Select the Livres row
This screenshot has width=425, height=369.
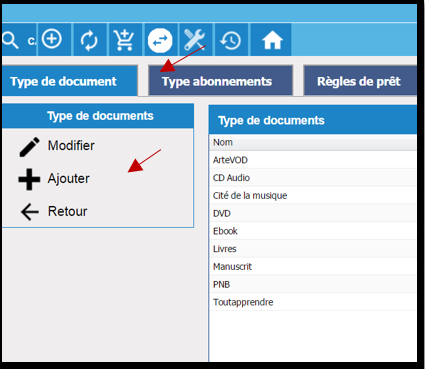coord(313,249)
